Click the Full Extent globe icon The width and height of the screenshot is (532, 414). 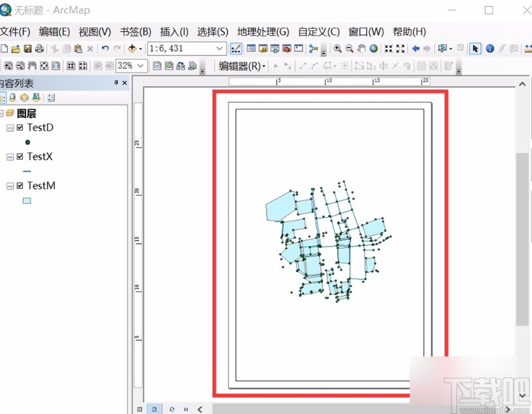[x=374, y=48]
